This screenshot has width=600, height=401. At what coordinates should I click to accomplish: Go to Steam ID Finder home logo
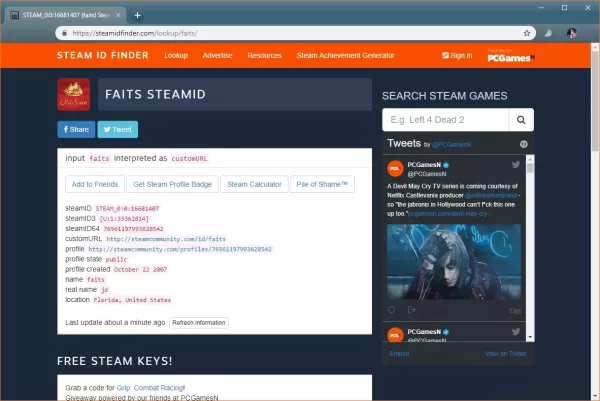coord(103,55)
